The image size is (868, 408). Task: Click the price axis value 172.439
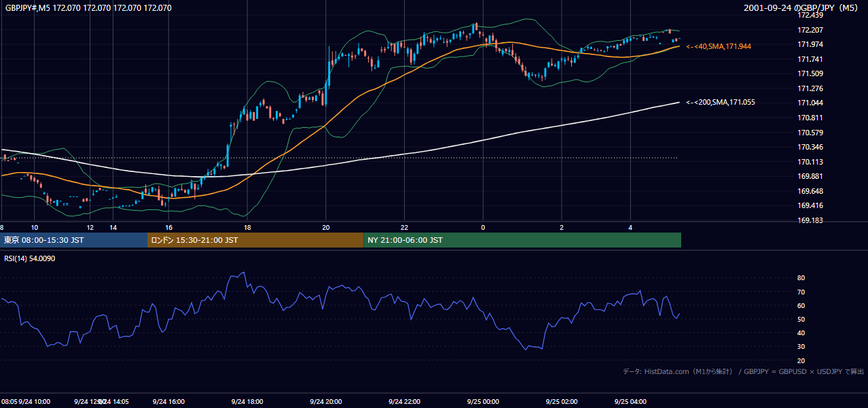pos(810,16)
